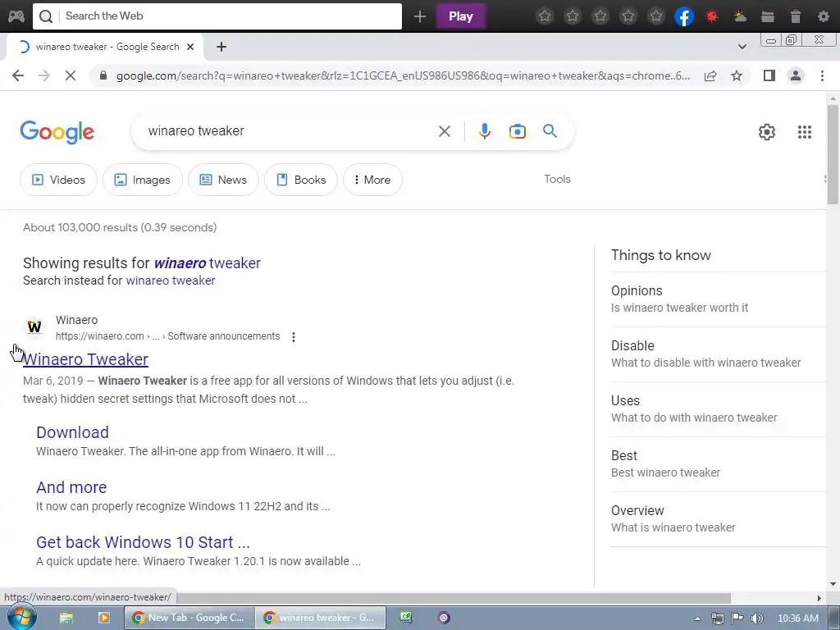
Task: Open the Download sitelink
Action: point(72,432)
